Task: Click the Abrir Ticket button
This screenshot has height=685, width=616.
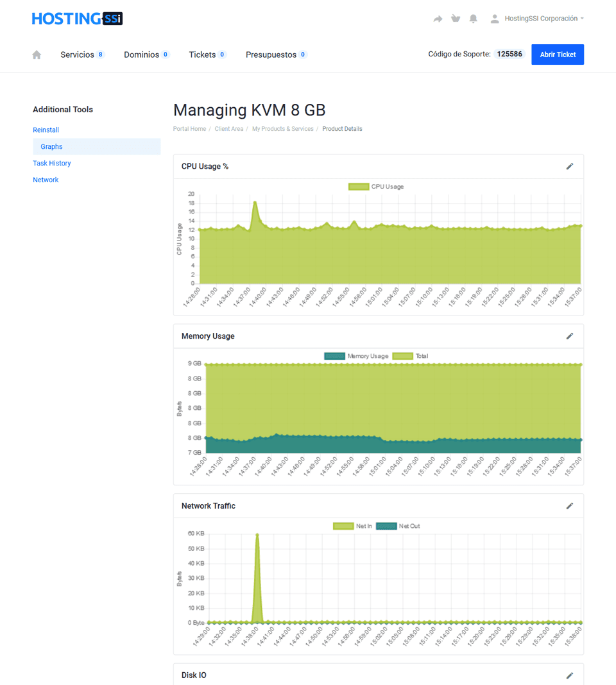Action: tap(557, 55)
